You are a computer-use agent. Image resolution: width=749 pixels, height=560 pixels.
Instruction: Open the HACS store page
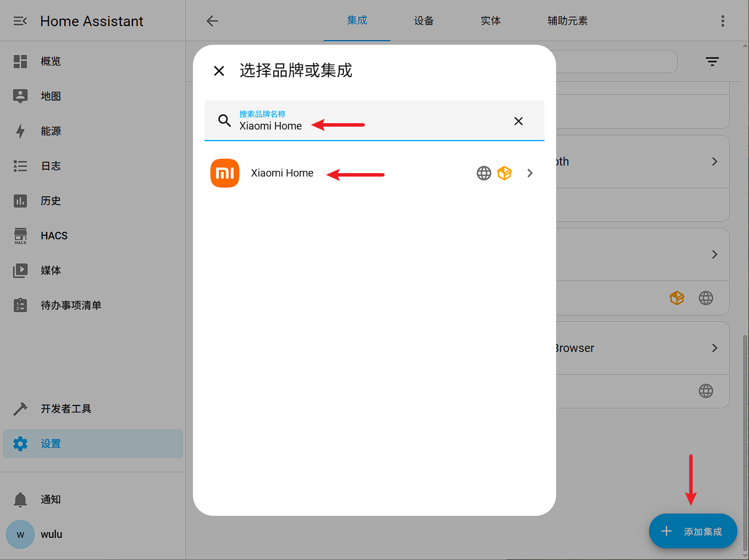[93, 235]
